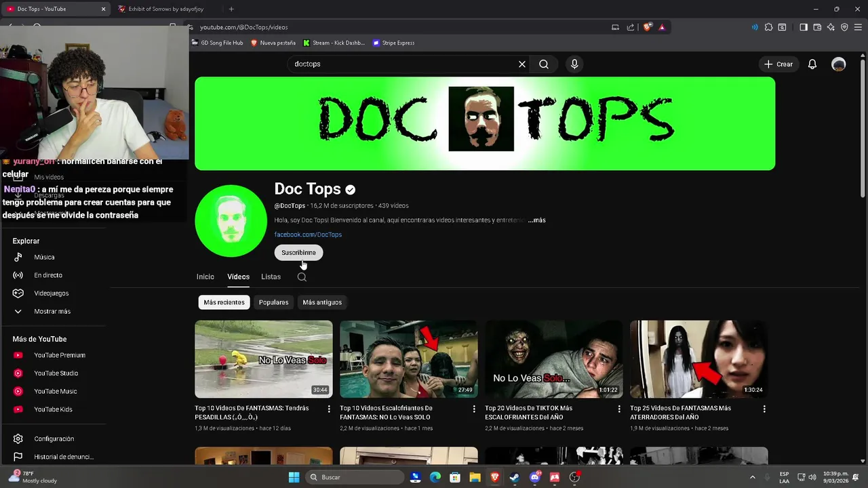868x488 pixels.
Task: Open Configuración in sidebar
Action: [54, 439]
